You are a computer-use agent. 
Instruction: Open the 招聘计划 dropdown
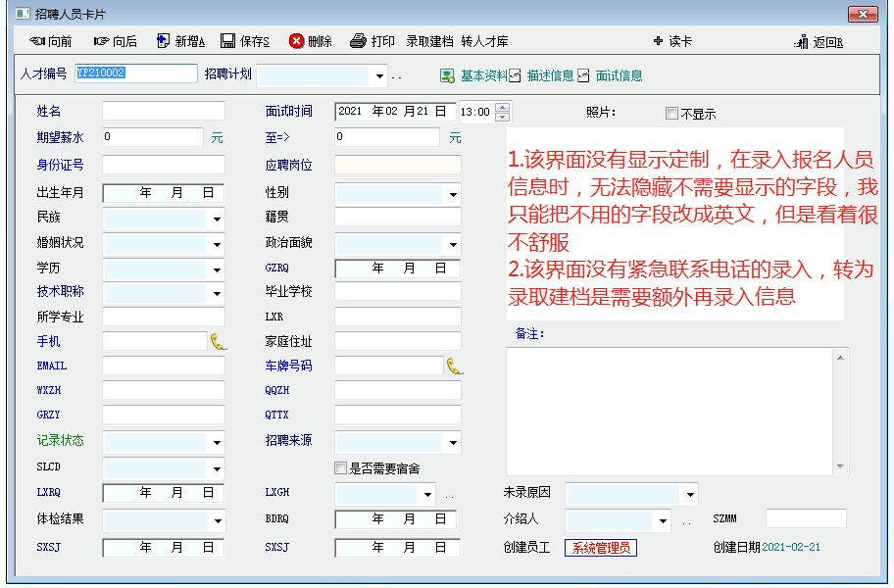coord(379,75)
